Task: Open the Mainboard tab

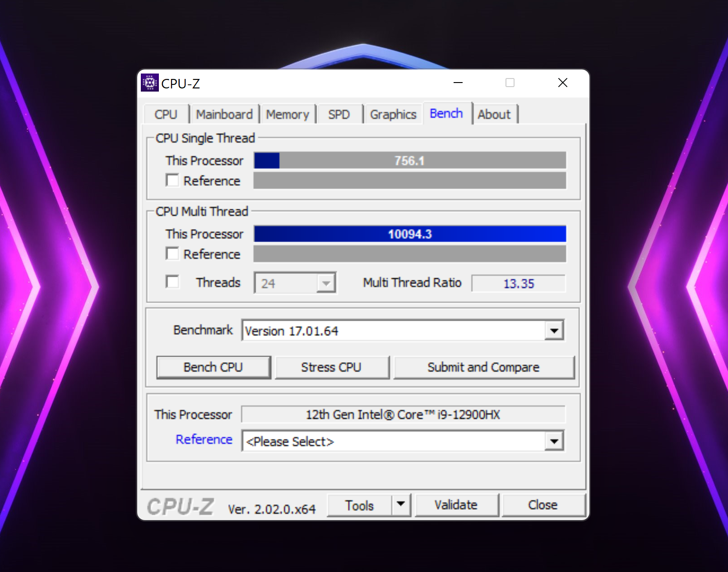Action: click(x=224, y=114)
